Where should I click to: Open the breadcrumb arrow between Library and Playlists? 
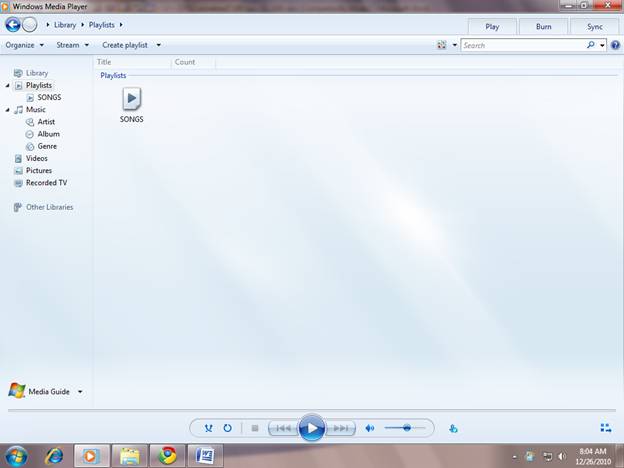83,25
